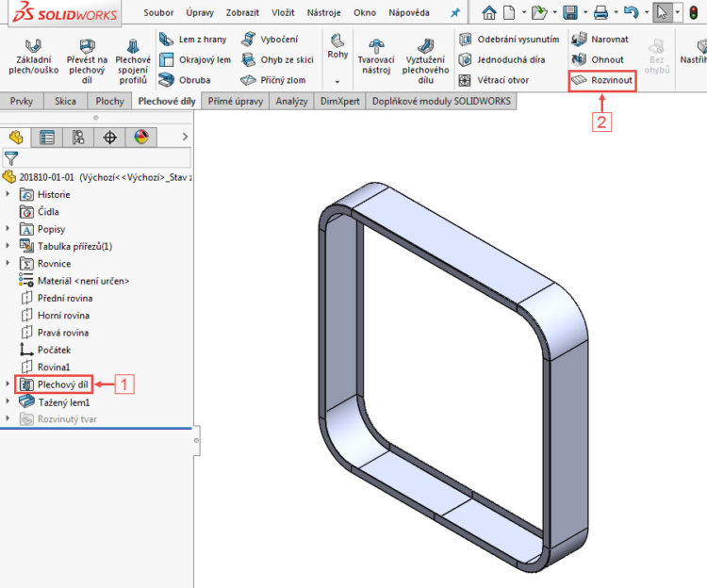707x588 pixels.
Task: Start Ohyb ze skici command
Action: point(277,59)
